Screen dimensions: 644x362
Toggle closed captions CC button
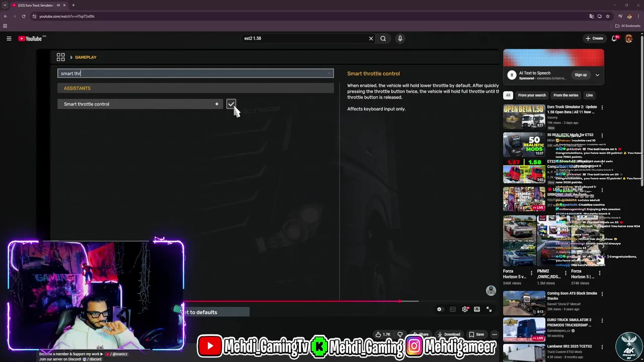click(x=453, y=309)
